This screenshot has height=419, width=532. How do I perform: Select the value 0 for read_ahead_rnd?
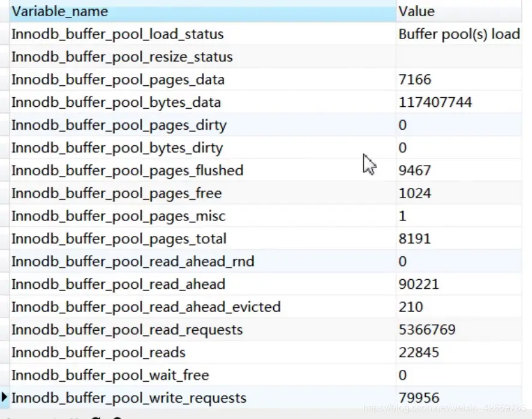(459, 261)
